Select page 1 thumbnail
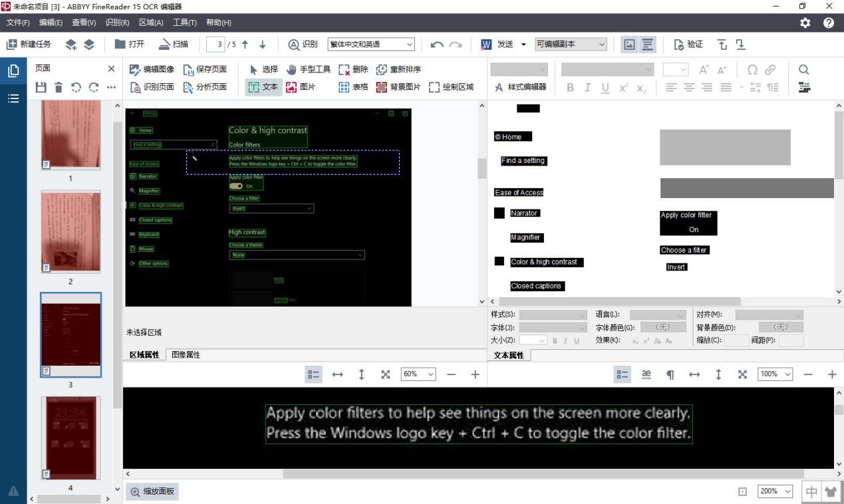The image size is (844, 504). (71, 135)
